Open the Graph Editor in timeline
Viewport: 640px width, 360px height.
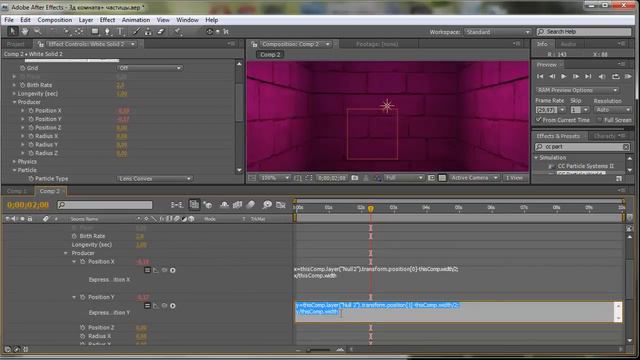281,204
